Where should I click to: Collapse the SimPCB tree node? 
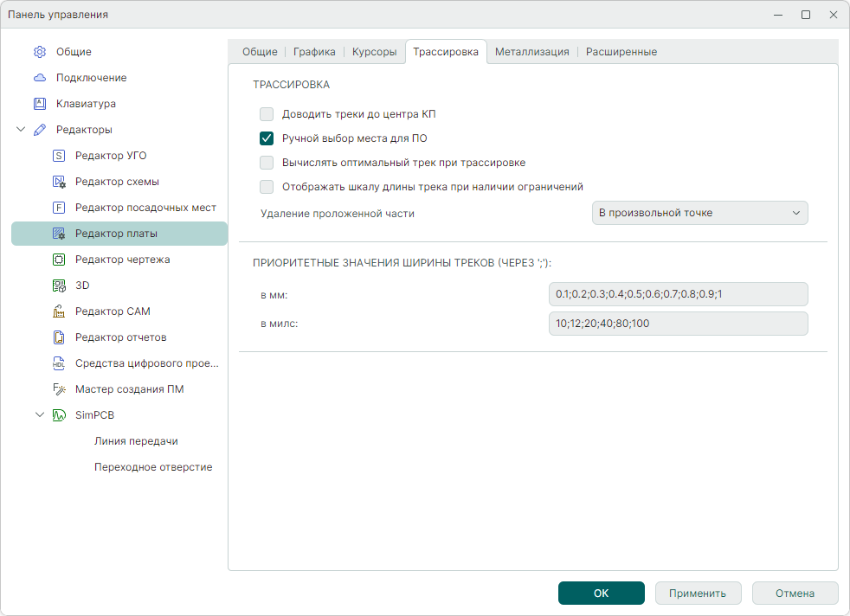point(40,415)
